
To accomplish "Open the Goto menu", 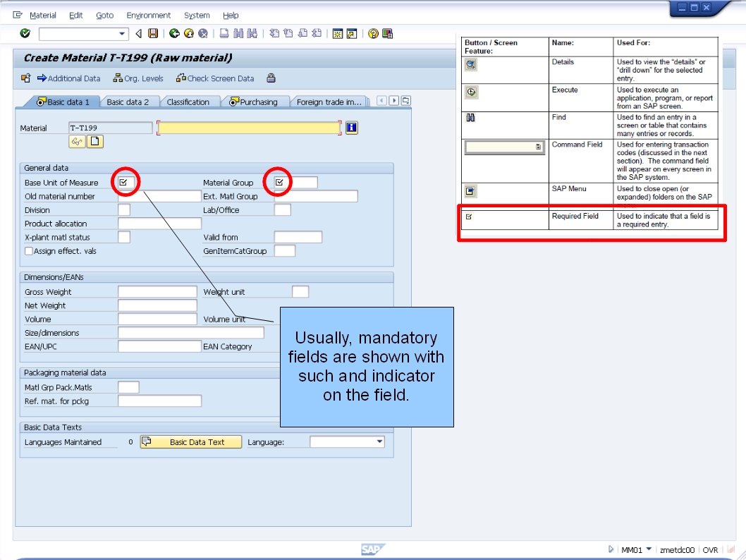I will (104, 15).
